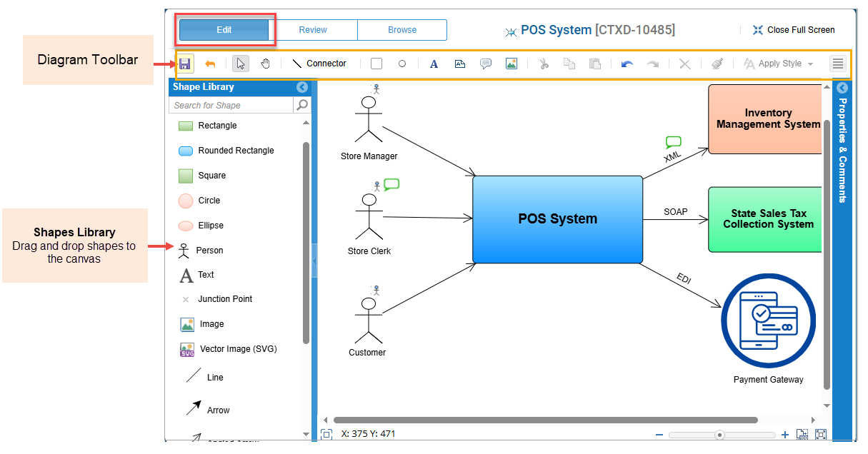
Task: Activate the hand pan tool
Action: 265,64
